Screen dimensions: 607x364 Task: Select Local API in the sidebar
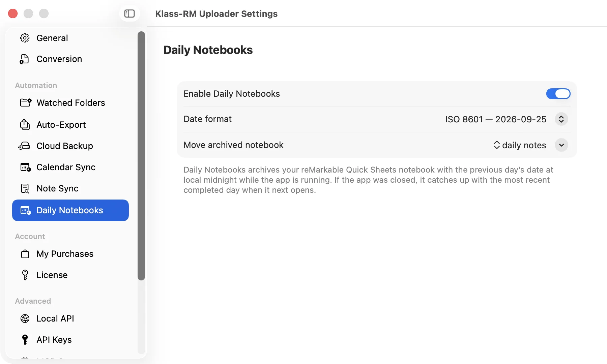(70, 318)
